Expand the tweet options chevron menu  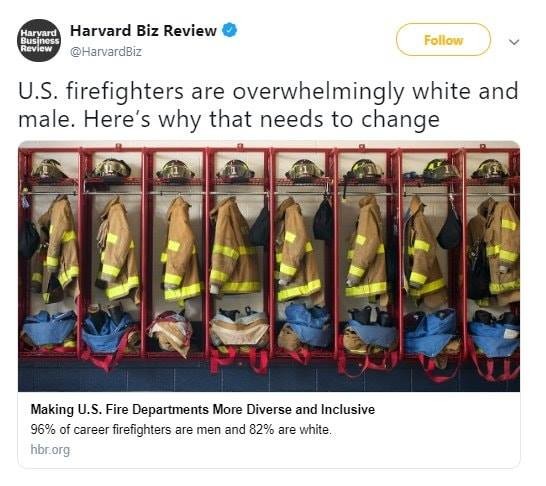coord(514,42)
